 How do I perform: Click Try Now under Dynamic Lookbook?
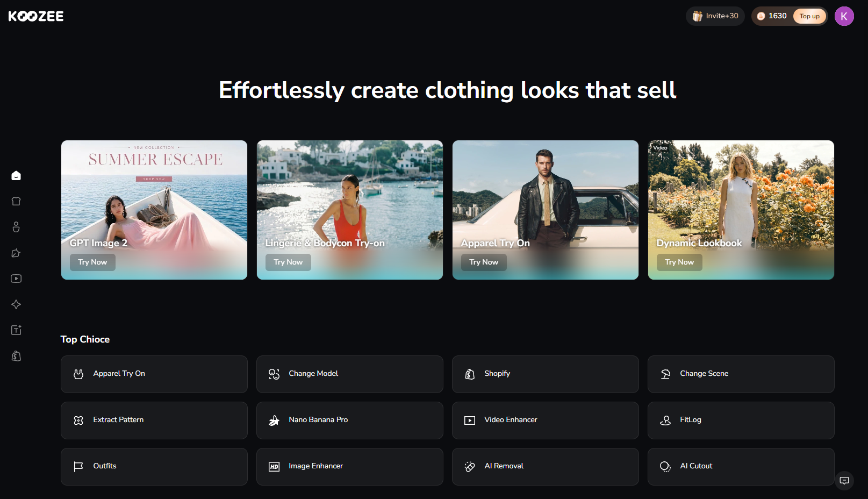point(679,262)
